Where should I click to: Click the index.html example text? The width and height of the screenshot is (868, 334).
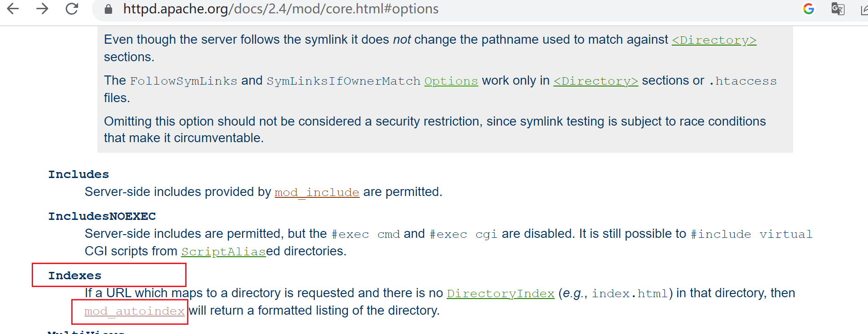(x=630, y=294)
